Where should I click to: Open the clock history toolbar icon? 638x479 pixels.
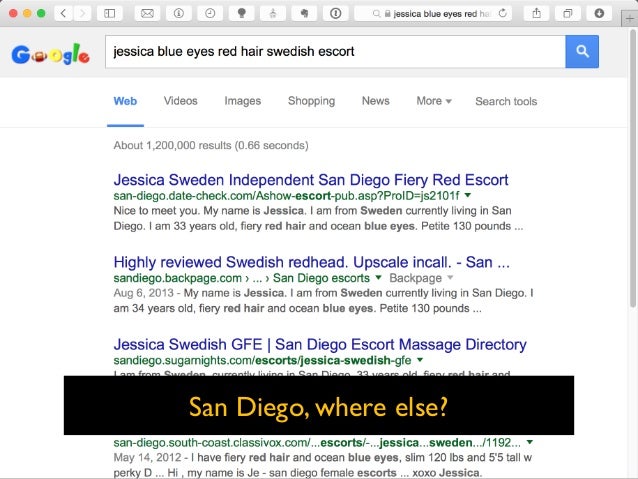tap(210, 13)
